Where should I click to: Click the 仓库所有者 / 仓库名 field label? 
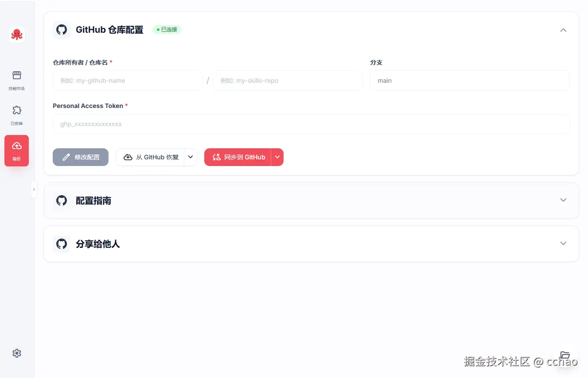pyautogui.click(x=82, y=62)
